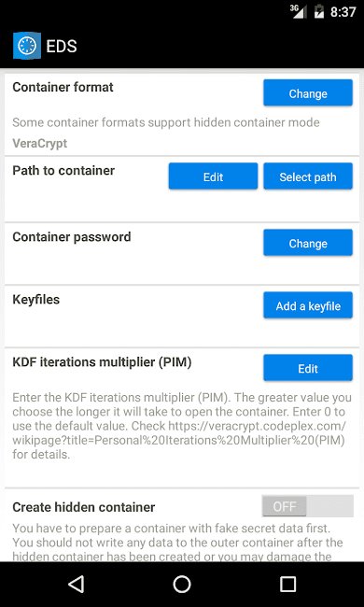Viewport: 364px width, 607px height.
Task: Tap the VeraCrypt format value
Action: pyautogui.click(x=40, y=144)
